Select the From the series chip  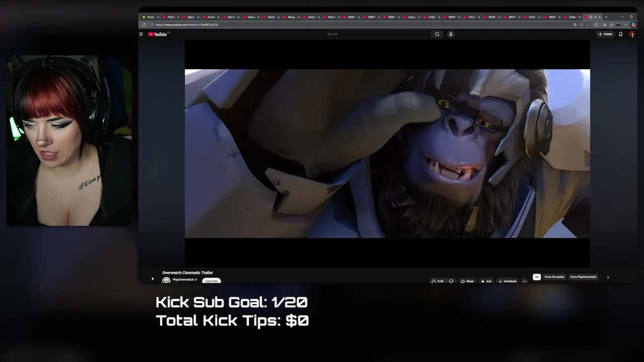(554, 277)
